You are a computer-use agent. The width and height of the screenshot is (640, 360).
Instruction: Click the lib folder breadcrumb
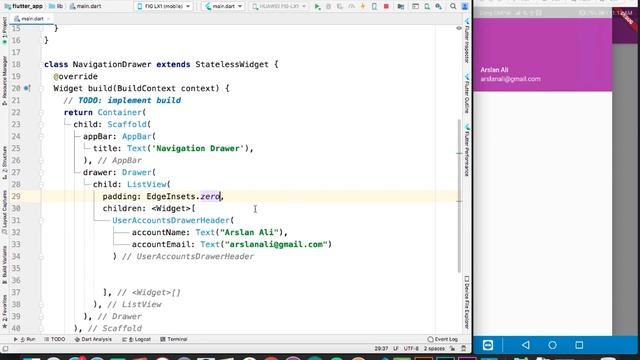click(x=56, y=7)
